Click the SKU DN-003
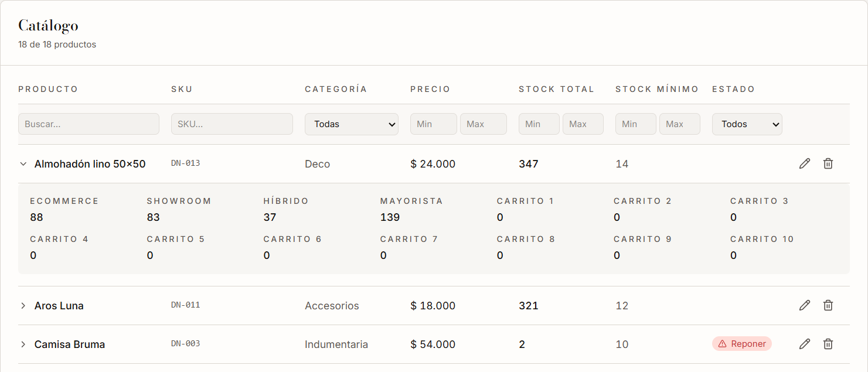Image resolution: width=868 pixels, height=372 pixels. coord(186,343)
